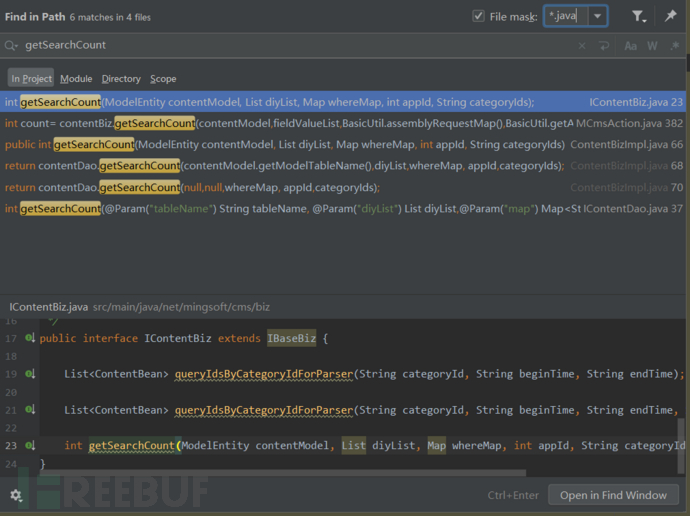Open settings gear at bottom left
690x516 pixels.
pos(16,495)
